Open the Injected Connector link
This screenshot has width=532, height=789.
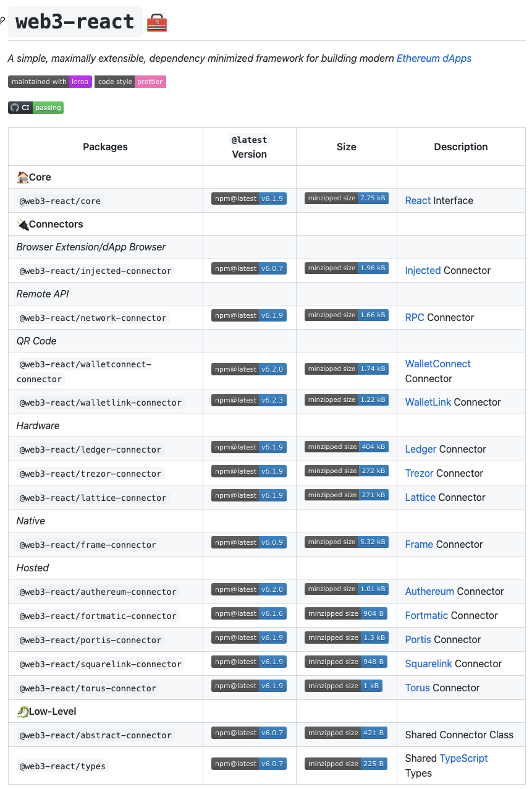point(423,270)
